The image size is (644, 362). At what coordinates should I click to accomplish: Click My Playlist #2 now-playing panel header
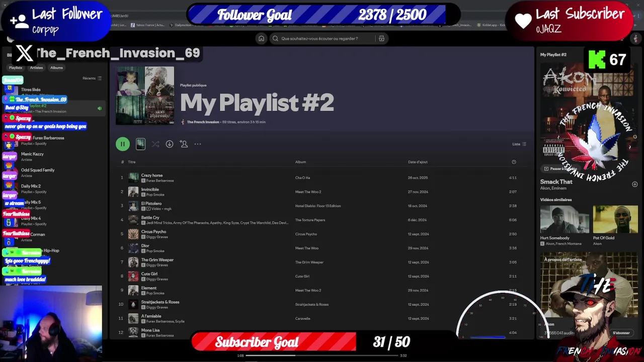[553, 54]
